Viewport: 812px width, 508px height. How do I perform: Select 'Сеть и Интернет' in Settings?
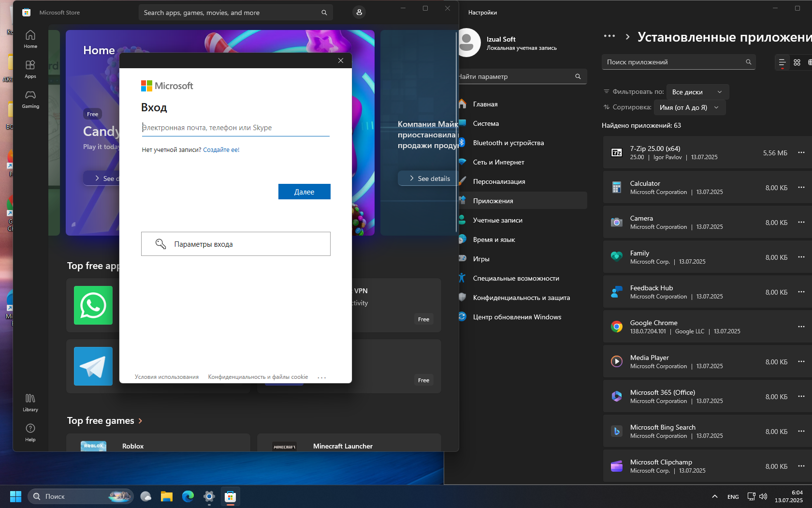click(x=522, y=162)
